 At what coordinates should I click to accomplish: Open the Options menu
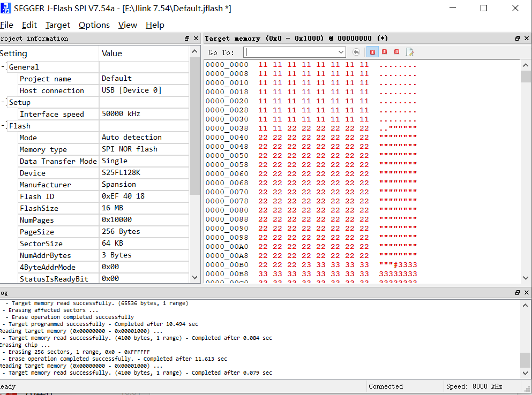94,25
